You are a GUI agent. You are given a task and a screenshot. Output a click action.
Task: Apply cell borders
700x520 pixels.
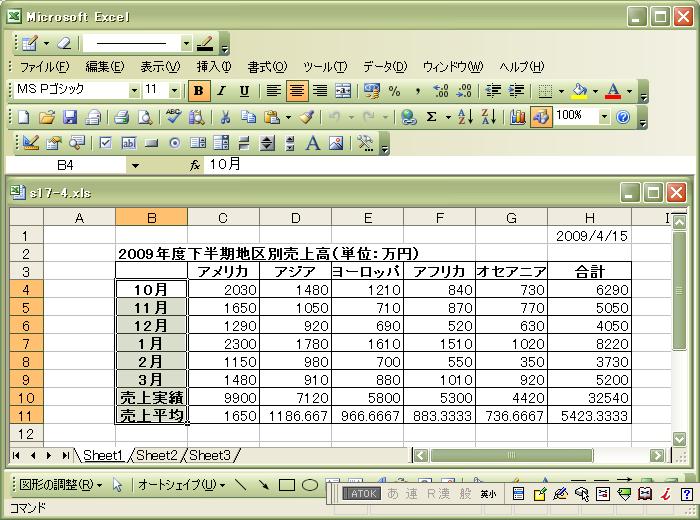tap(545, 91)
